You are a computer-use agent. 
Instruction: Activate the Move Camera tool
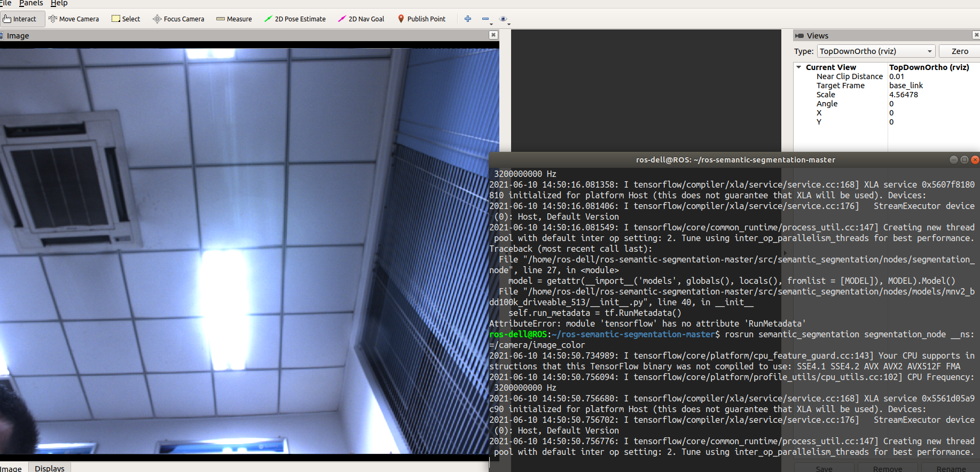[x=74, y=19]
